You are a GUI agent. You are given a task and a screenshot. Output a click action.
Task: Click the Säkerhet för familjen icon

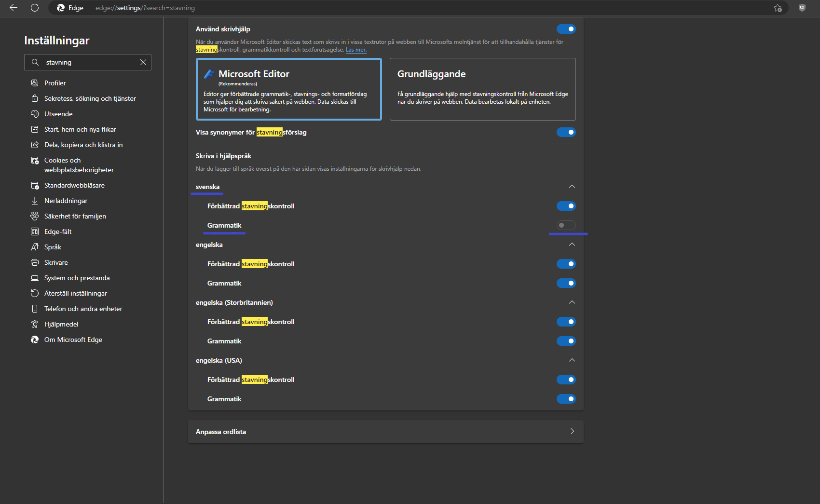coord(35,216)
